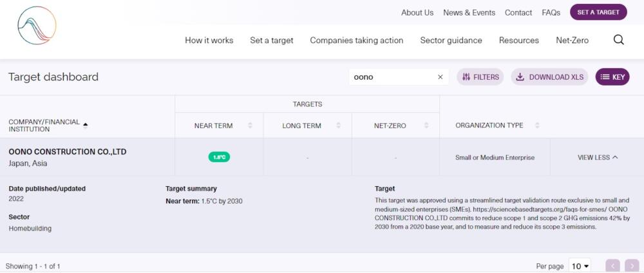Open the FAQs link
Image resolution: width=644 pixels, height=273 pixels.
click(551, 13)
